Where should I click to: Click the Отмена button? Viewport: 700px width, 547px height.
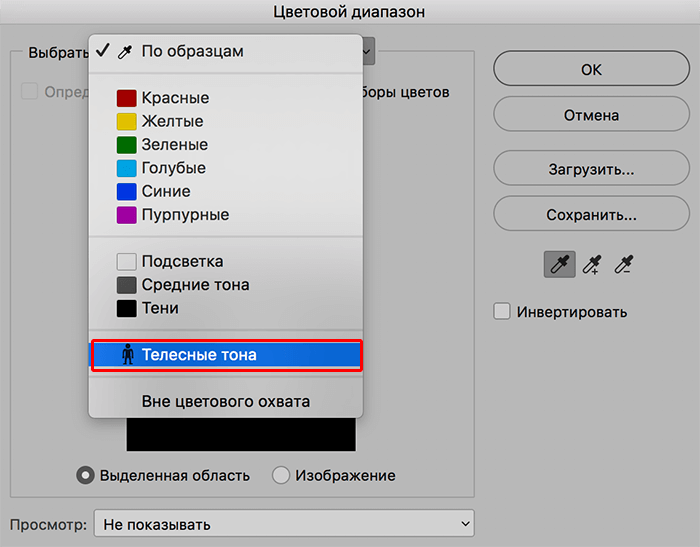592,114
